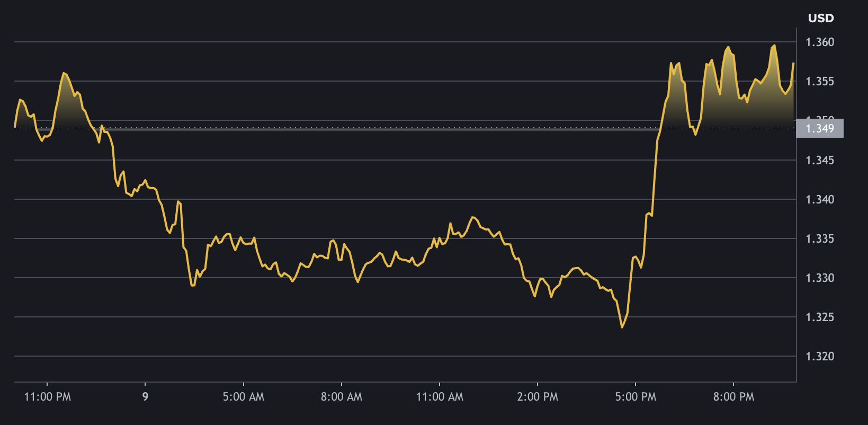
Task: Click the 1.330 price axis label
Action: pos(819,278)
